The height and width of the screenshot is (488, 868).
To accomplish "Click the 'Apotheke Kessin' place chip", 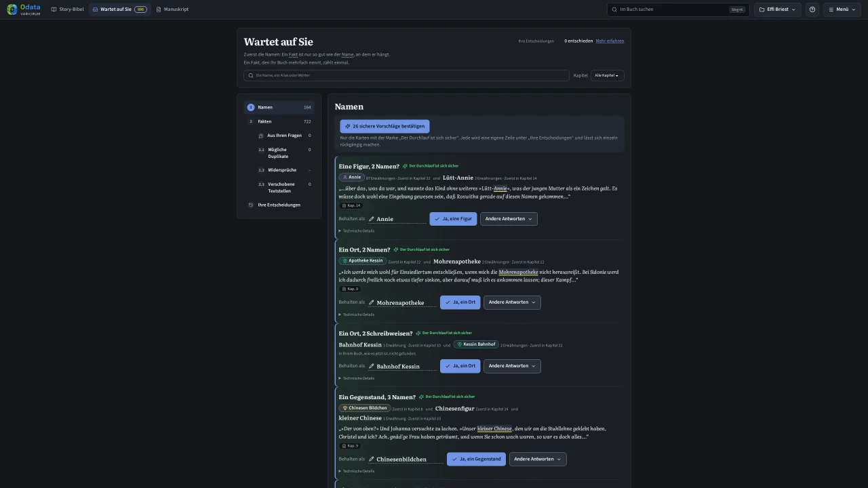I will click(x=362, y=260).
